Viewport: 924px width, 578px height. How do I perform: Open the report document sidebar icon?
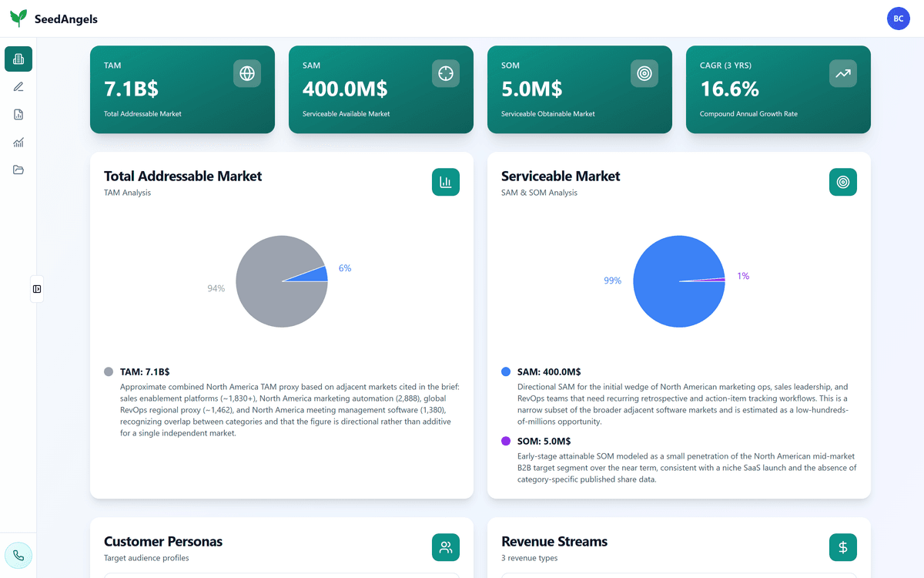point(18,114)
